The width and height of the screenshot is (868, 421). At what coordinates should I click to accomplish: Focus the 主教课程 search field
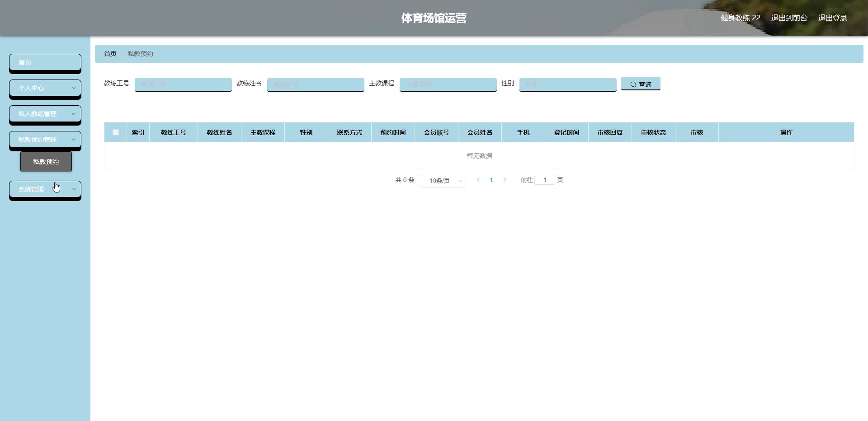[448, 84]
